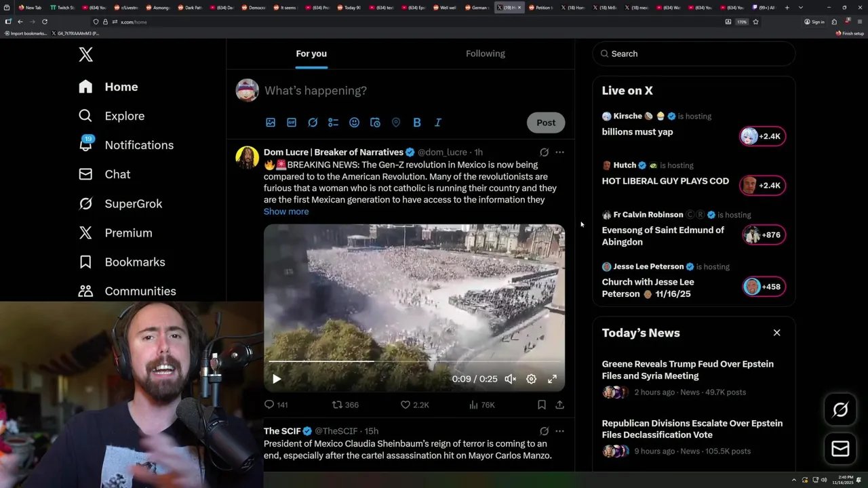The height and width of the screenshot is (488, 868).
Task: Open Explore from the sidebar
Action: (x=111, y=116)
